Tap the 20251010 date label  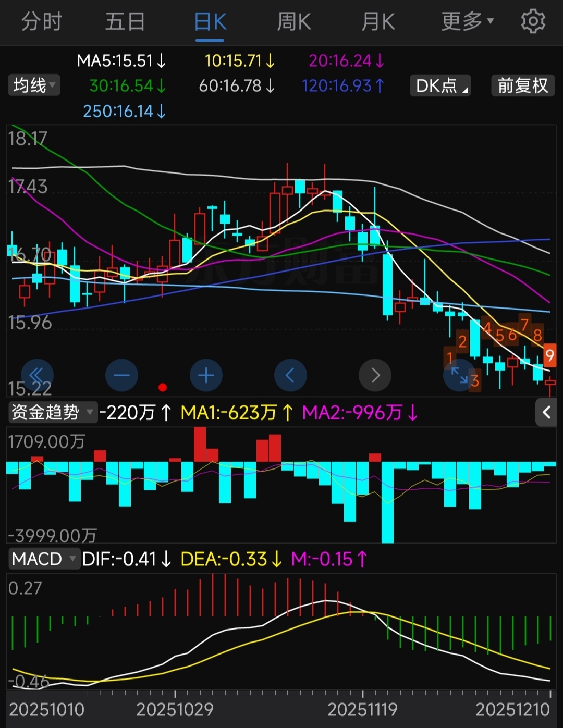pos(47,710)
